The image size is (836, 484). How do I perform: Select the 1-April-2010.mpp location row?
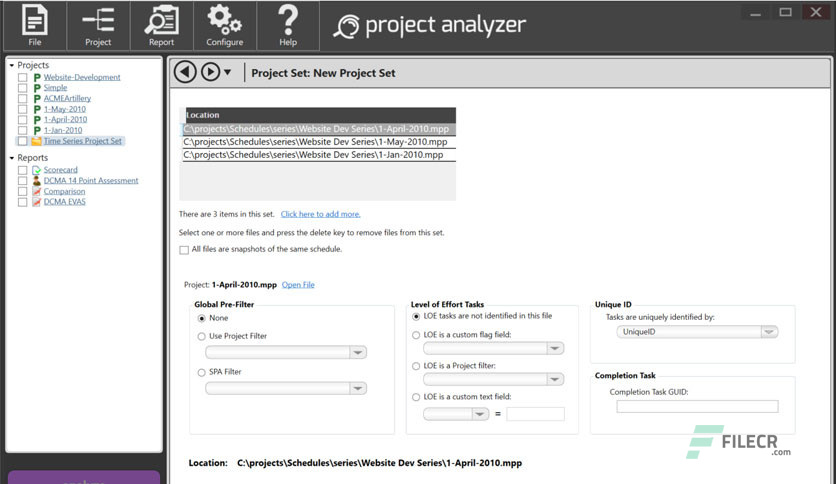click(319, 130)
